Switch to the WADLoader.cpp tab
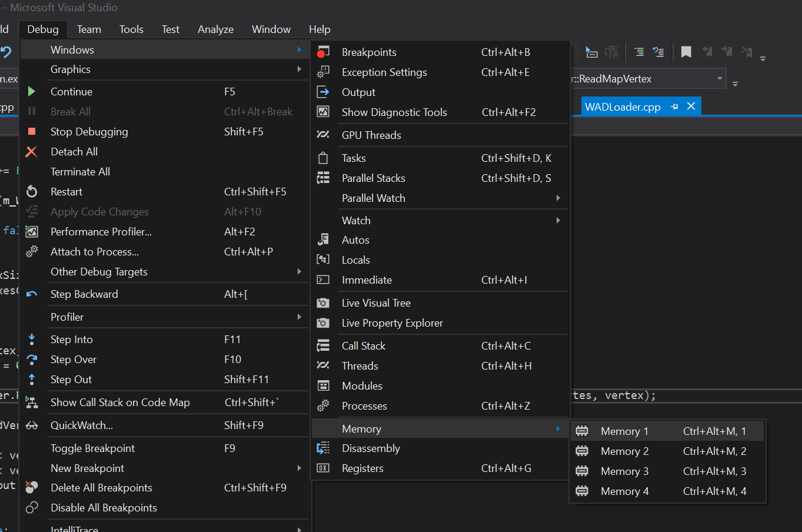The image size is (802, 532). click(x=622, y=107)
